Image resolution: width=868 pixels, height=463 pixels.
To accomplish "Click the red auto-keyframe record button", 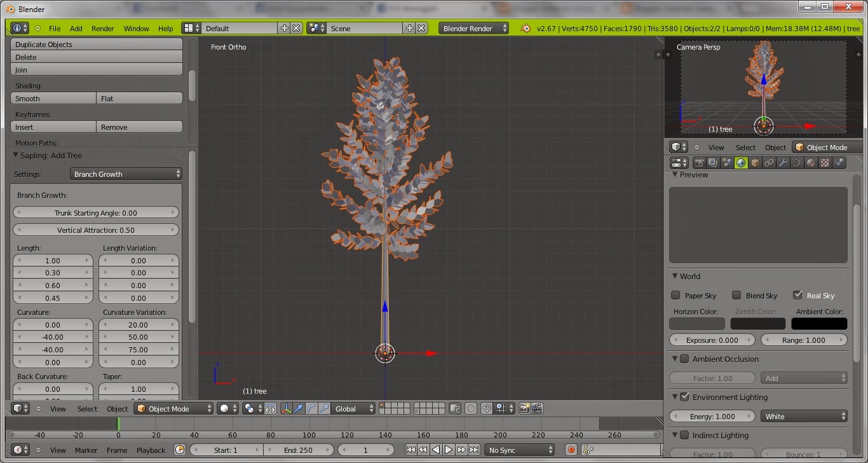I will 571,450.
